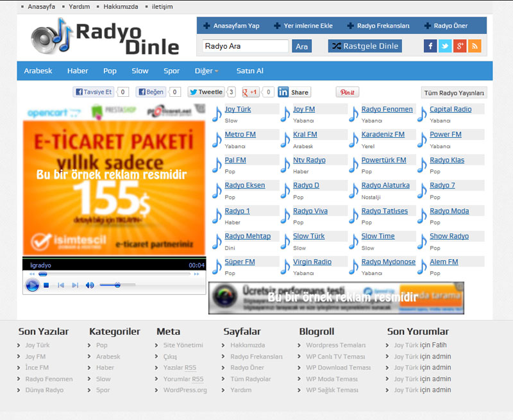The width and height of the screenshot is (513, 420).
Task: Open the Virgin Radio station link
Action: tap(312, 262)
